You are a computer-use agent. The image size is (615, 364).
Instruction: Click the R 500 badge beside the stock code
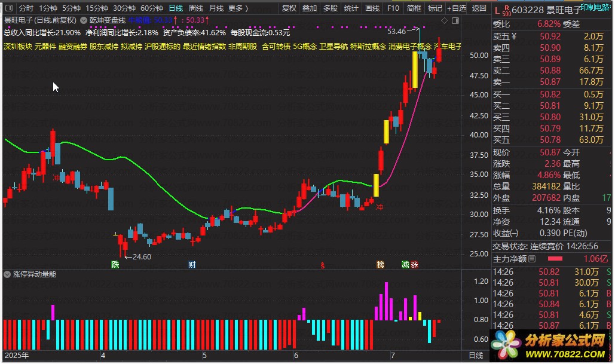[x=507, y=11]
